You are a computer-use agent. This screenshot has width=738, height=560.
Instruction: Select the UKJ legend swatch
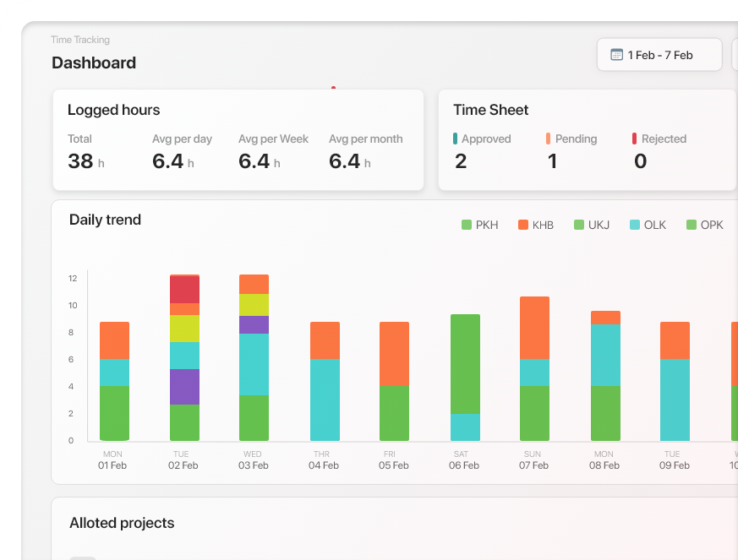pos(579,225)
